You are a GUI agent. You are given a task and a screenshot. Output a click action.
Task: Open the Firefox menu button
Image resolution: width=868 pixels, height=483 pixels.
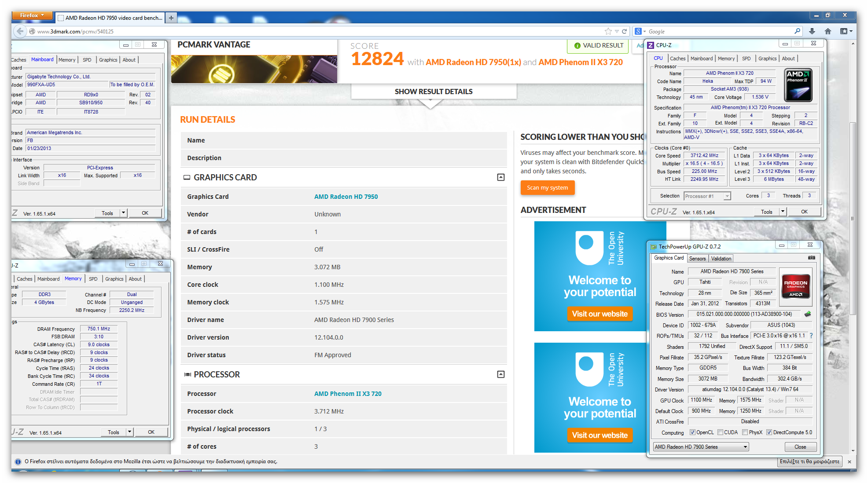(32, 15)
